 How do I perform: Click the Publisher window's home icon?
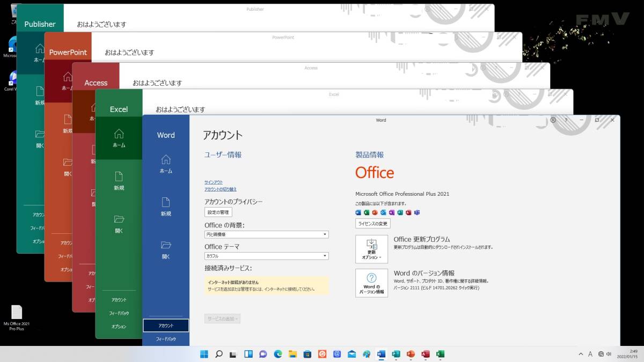pyautogui.click(x=40, y=48)
